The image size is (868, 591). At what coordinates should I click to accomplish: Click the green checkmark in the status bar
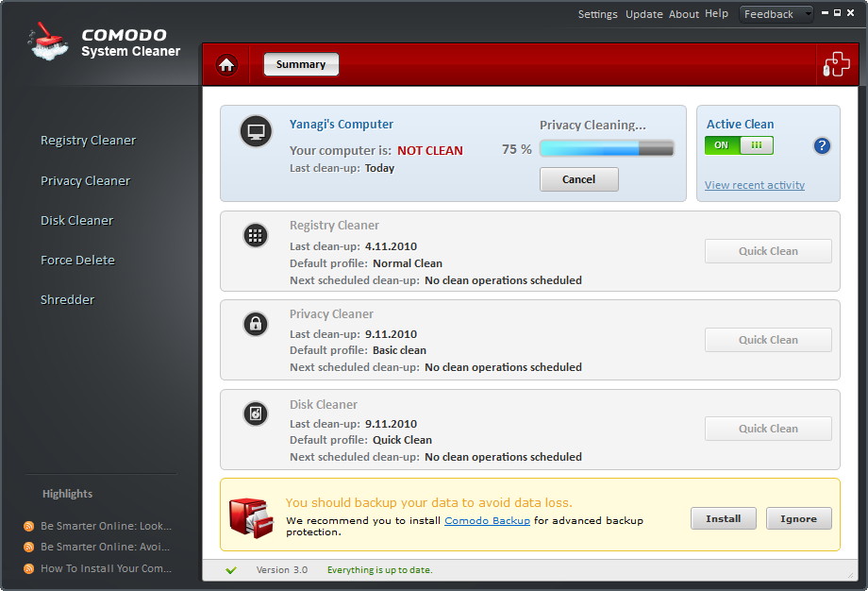[x=231, y=570]
